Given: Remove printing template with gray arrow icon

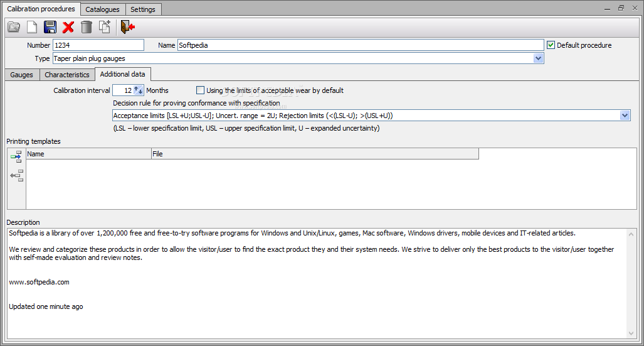Looking at the screenshot, I should 16,176.
